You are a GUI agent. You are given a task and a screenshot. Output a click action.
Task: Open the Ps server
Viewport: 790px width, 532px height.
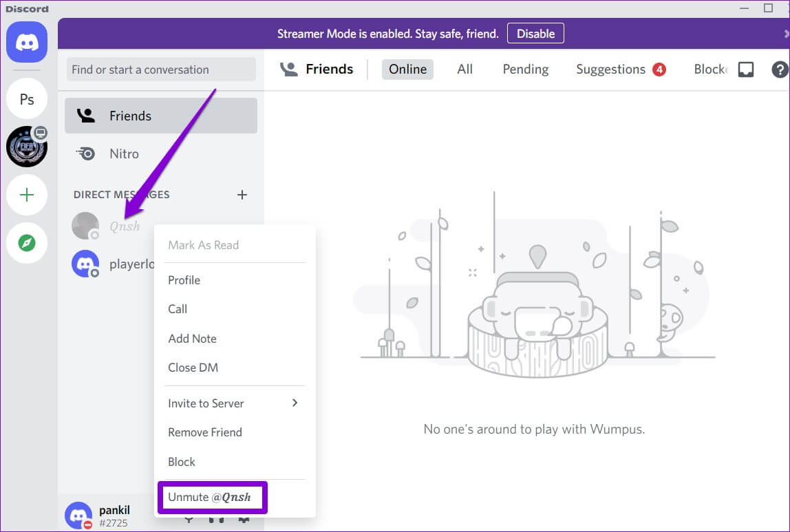click(x=27, y=98)
